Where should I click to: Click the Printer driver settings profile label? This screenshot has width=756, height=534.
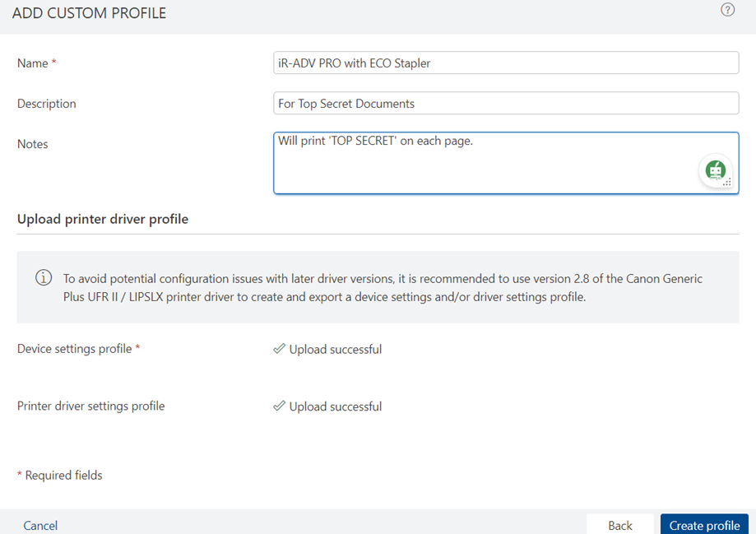pos(90,406)
